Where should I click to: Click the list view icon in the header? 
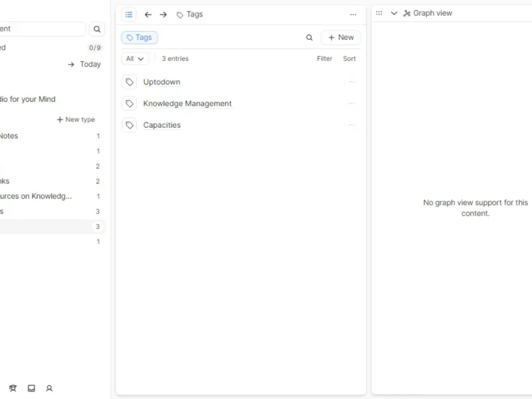[x=129, y=15]
